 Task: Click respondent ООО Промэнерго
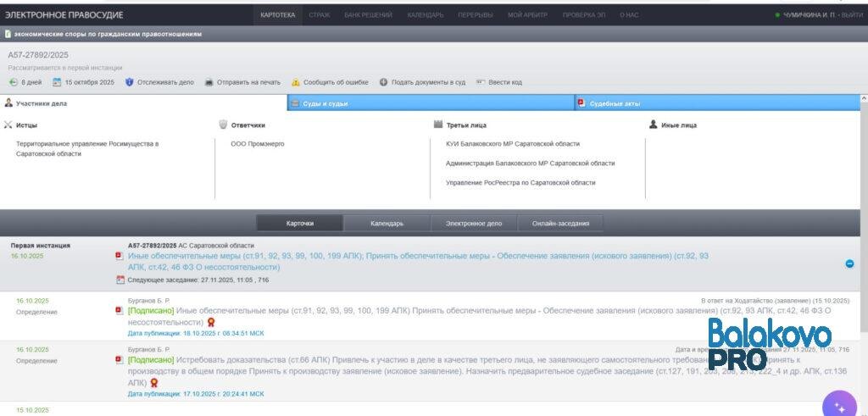(258, 144)
